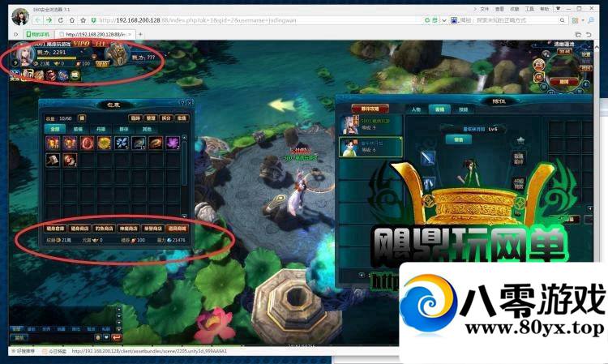Switch to the green 我的手机 tab

(x=37, y=35)
